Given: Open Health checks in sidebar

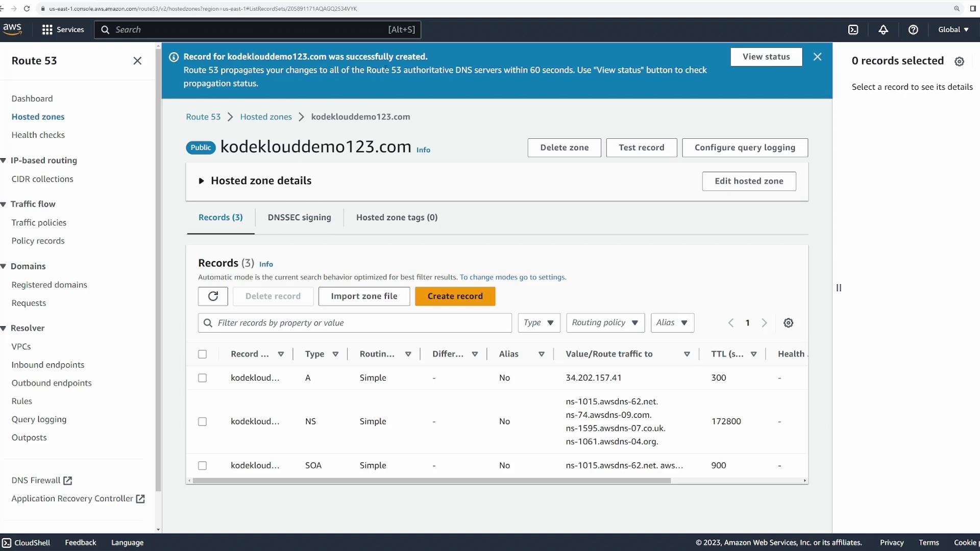Looking at the screenshot, I should [38, 135].
